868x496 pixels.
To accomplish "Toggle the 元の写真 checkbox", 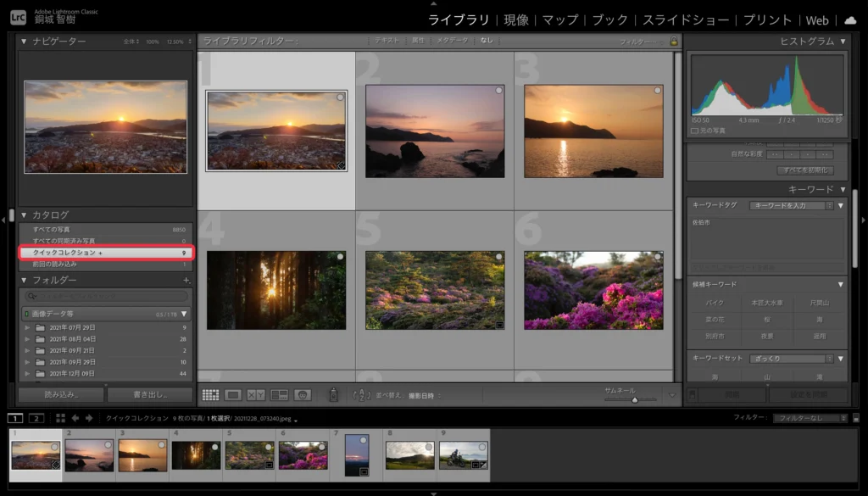I will pyautogui.click(x=696, y=131).
